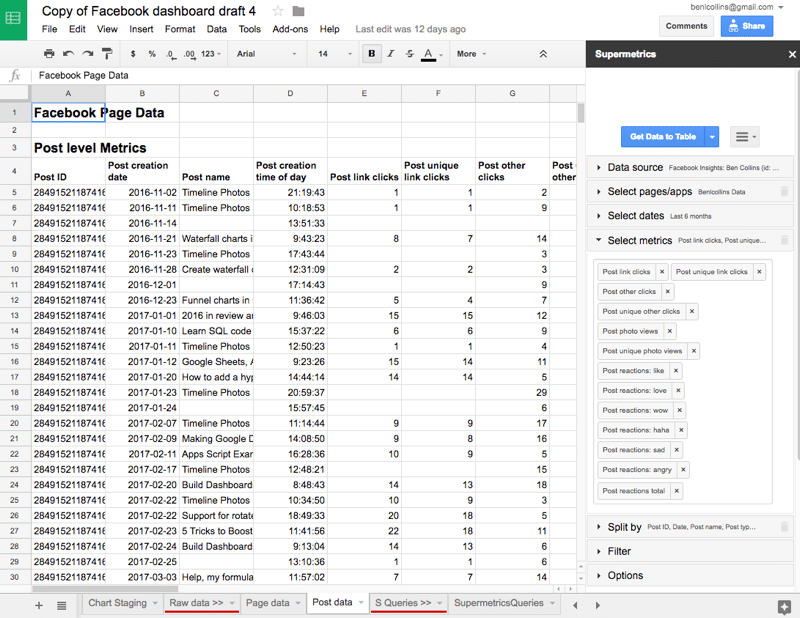Open the Tools menu
The height and width of the screenshot is (618, 800).
pyautogui.click(x=249, y=29)
